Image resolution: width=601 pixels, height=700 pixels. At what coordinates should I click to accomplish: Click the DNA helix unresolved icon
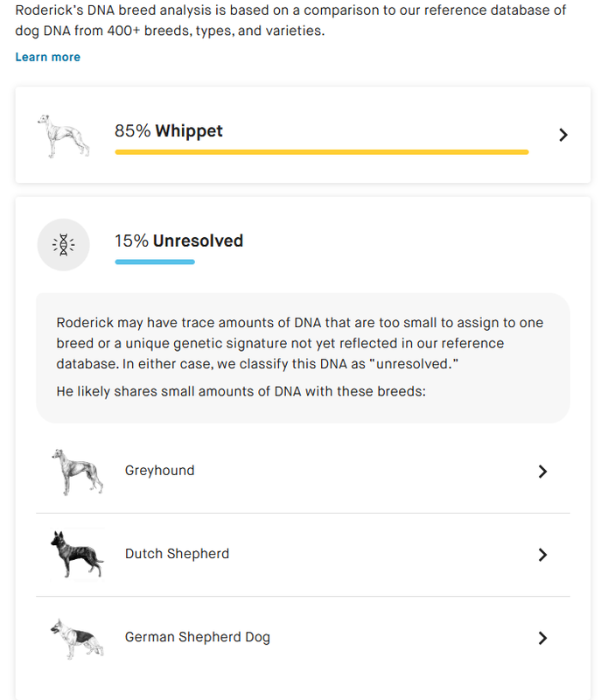pos(63,245)
